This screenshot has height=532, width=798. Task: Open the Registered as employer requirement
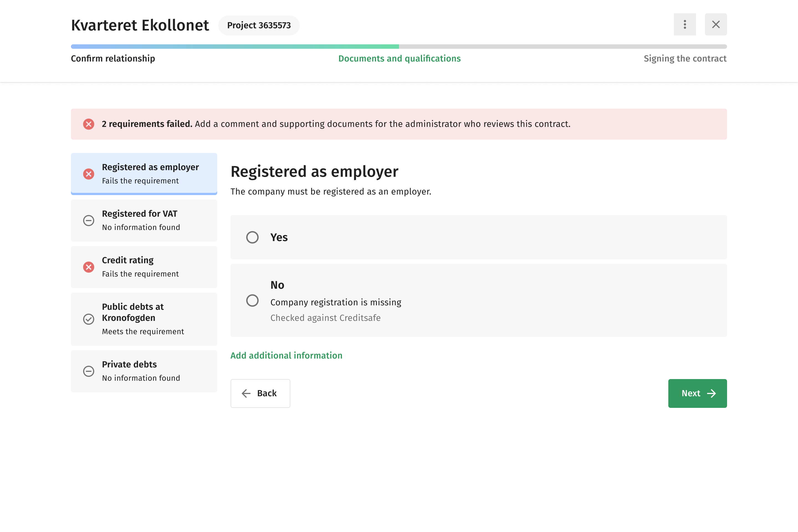[x=144, y=174]
